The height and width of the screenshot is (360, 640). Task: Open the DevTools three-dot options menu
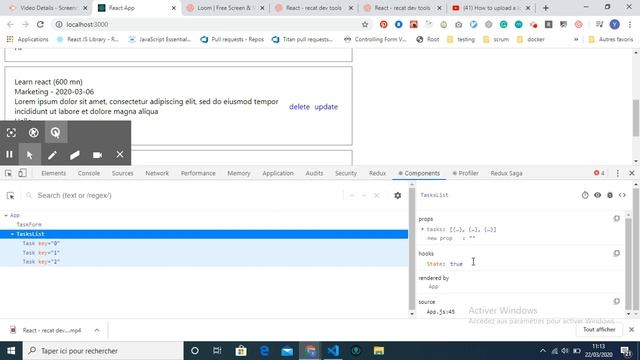pos(618,173)
